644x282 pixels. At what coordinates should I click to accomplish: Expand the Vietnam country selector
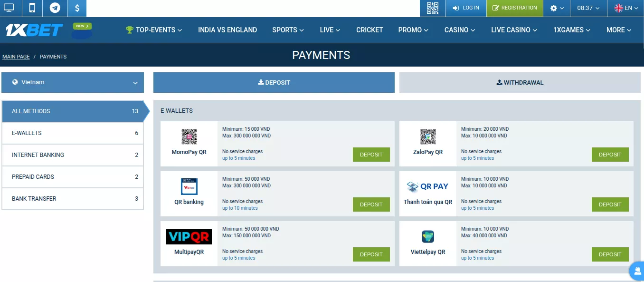point(72,82)
